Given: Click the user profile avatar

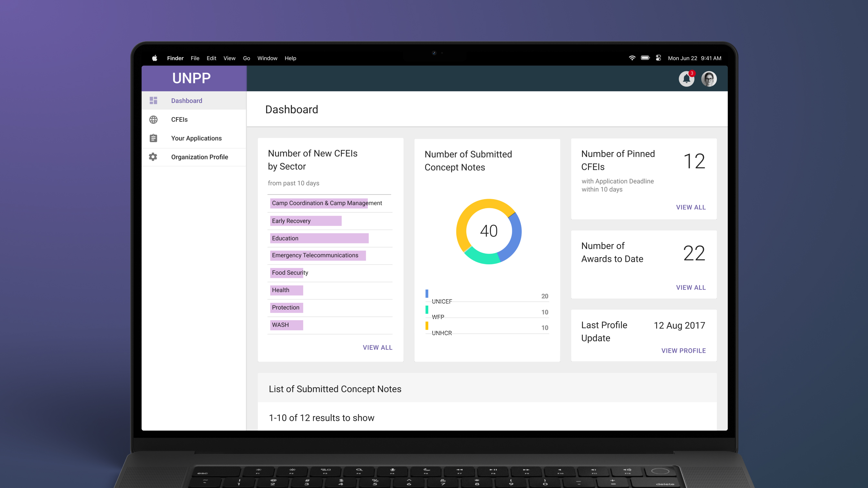Looking at the screenshot, I should (709, 79).
